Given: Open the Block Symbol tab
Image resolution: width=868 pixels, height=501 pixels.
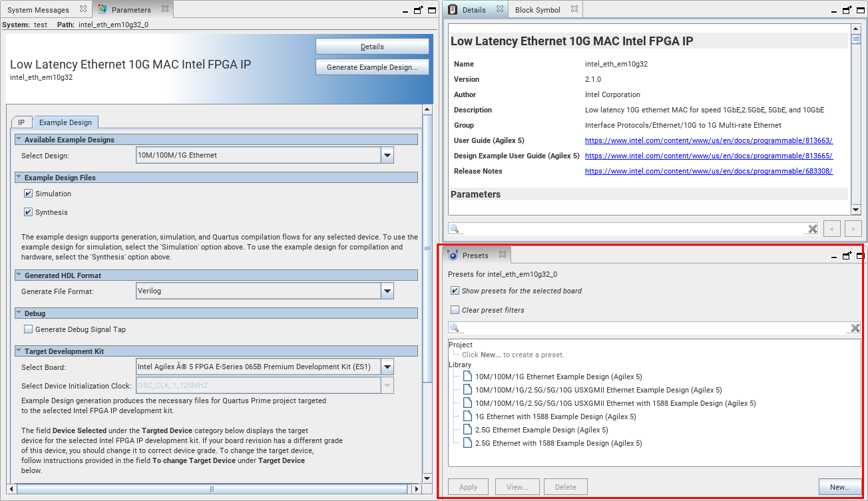Looking at the screenshot, I should [x=538, y=10].
